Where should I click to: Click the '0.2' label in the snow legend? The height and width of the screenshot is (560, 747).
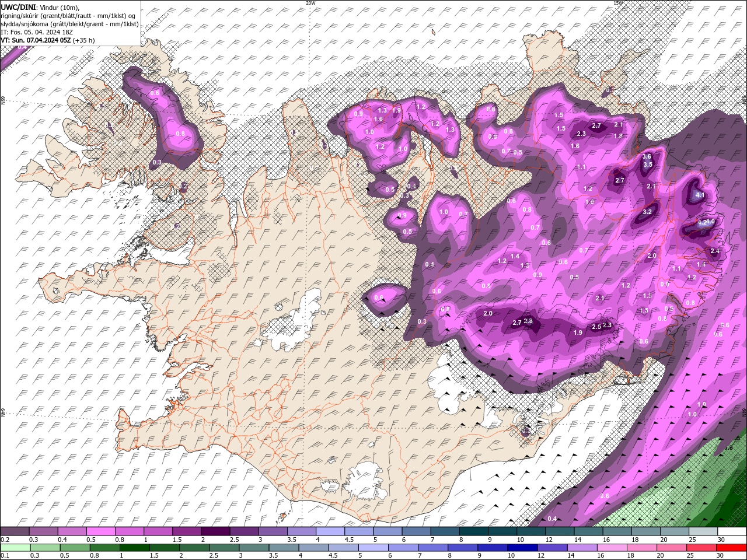[x=4, y=540]
